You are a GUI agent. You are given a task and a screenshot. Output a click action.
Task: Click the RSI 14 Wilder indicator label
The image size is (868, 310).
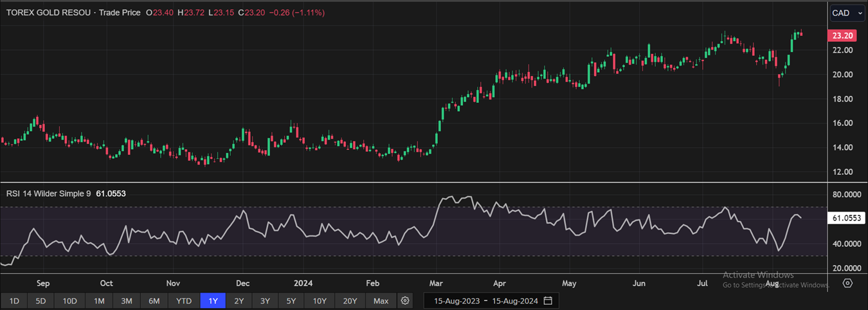tap(49, 193)
